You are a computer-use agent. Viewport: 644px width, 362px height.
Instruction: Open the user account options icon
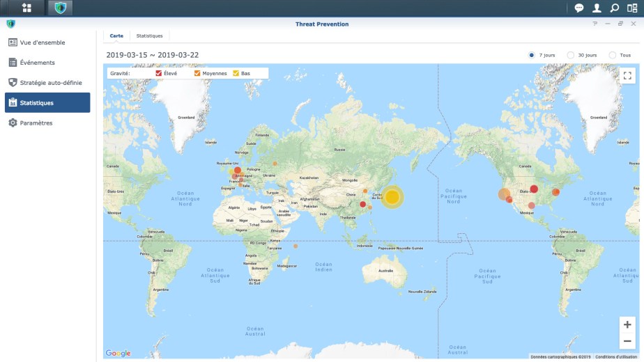click(x=597, y=8)
